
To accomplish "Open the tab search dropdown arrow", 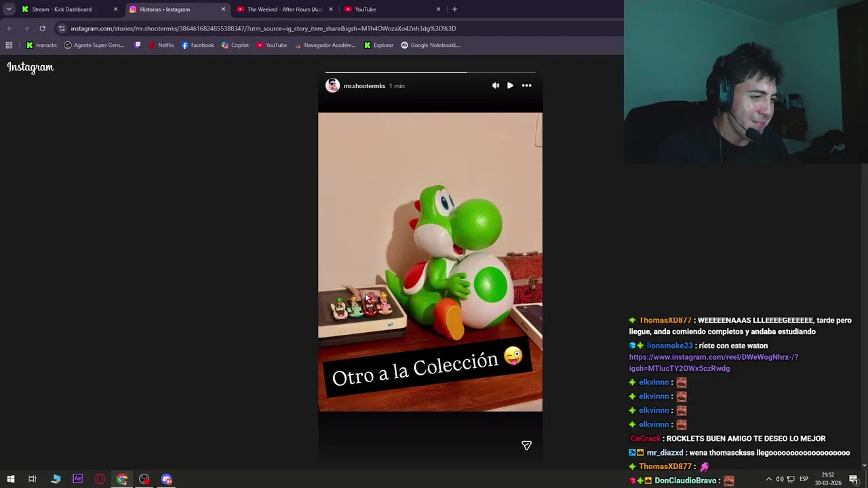I will (9, 9).
